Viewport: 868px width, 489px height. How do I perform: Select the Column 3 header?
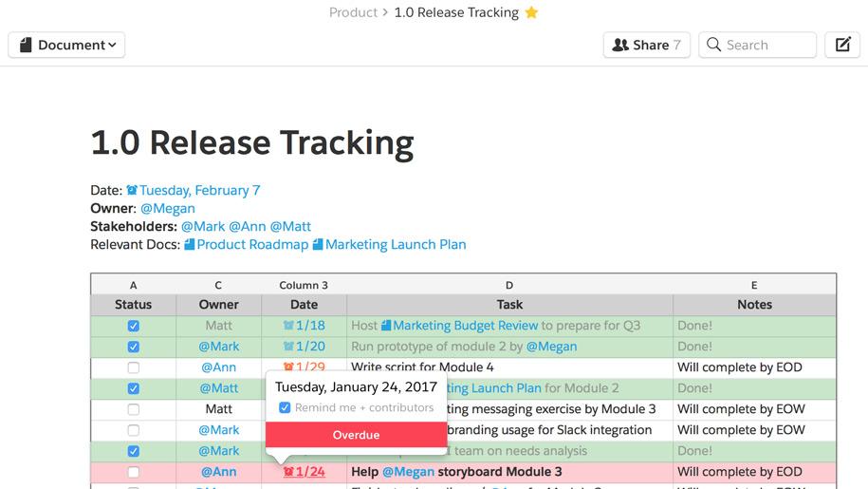point(304,285)
